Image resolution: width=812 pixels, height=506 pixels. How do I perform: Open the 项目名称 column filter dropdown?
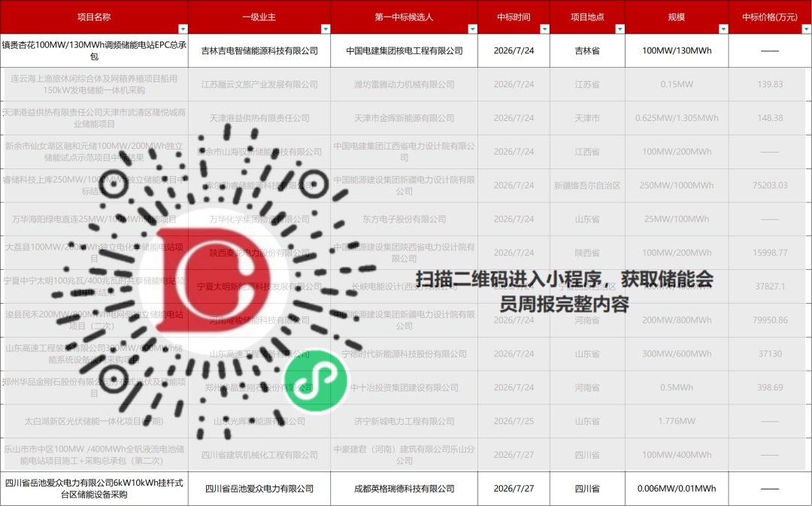pos(183,29)
